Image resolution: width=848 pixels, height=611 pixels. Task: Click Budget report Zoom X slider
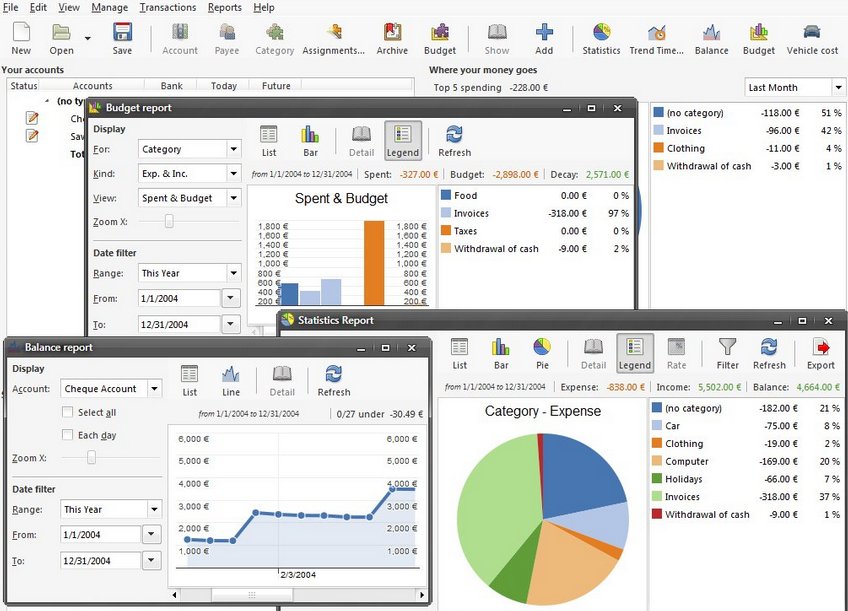[169, 221]
